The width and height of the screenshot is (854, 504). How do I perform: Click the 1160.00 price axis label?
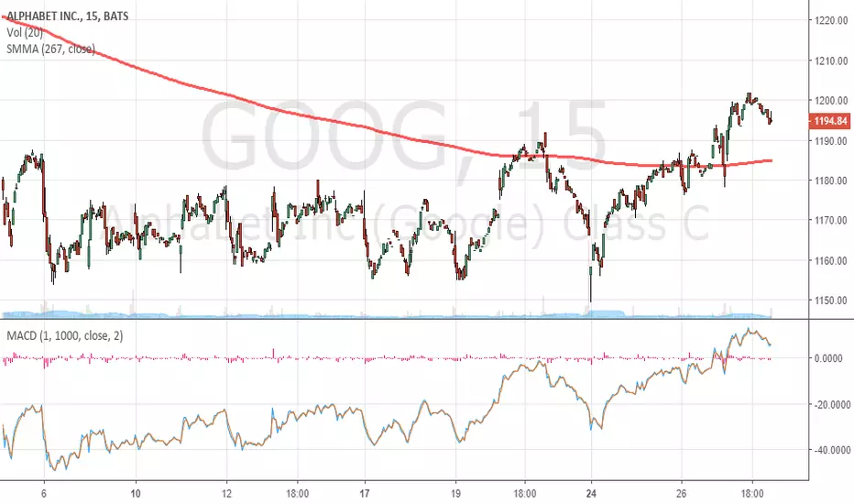click(x=831, y=260)
